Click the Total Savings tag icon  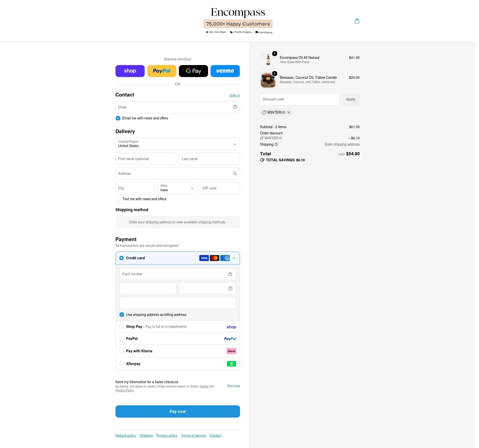(262, 160)
